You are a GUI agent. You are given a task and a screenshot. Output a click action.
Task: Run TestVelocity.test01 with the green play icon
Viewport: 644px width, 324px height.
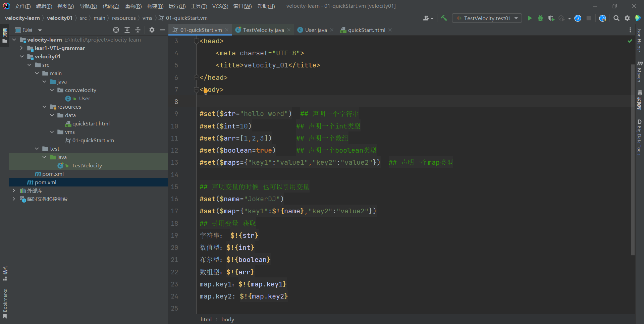tap(530, 18)
